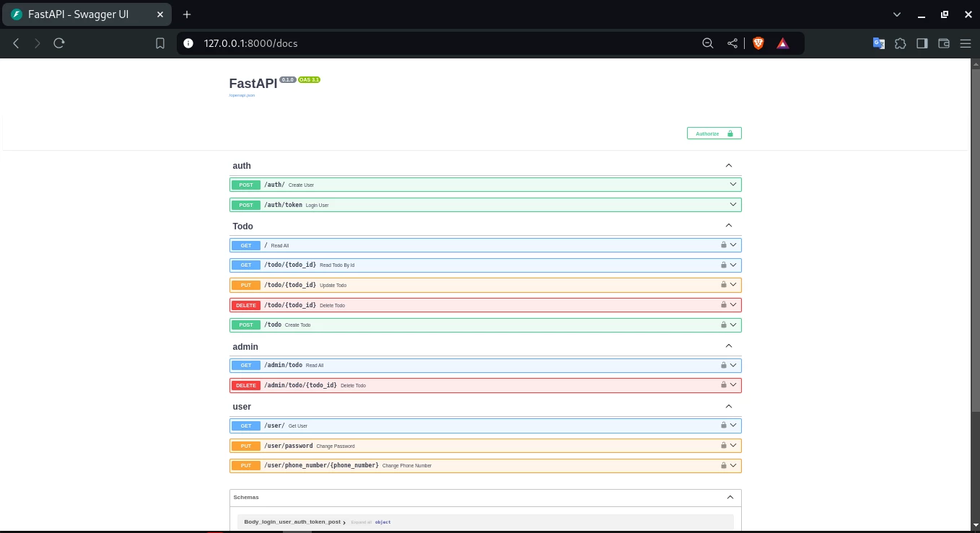
Task: Click the lock icon on GET /user/ endpoint
Action: pyautogui.click(x=723, y=426)
